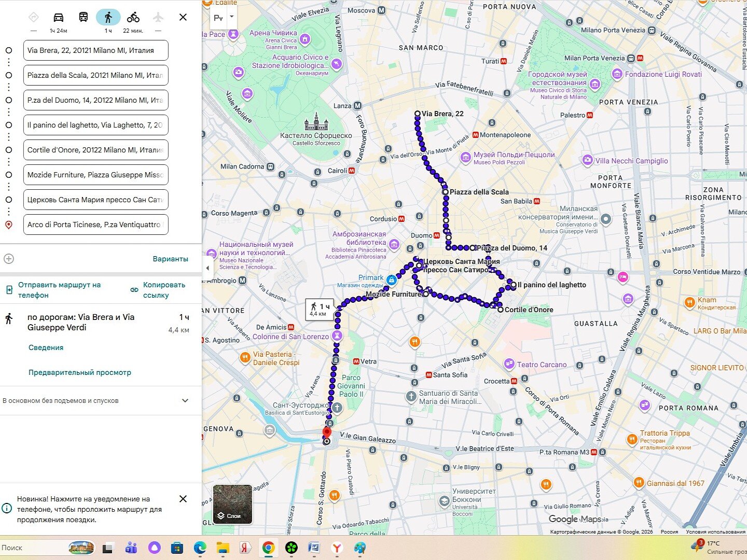Click the Windows taskbar Поиск search box
747x560 pixels.
(48, 548)
